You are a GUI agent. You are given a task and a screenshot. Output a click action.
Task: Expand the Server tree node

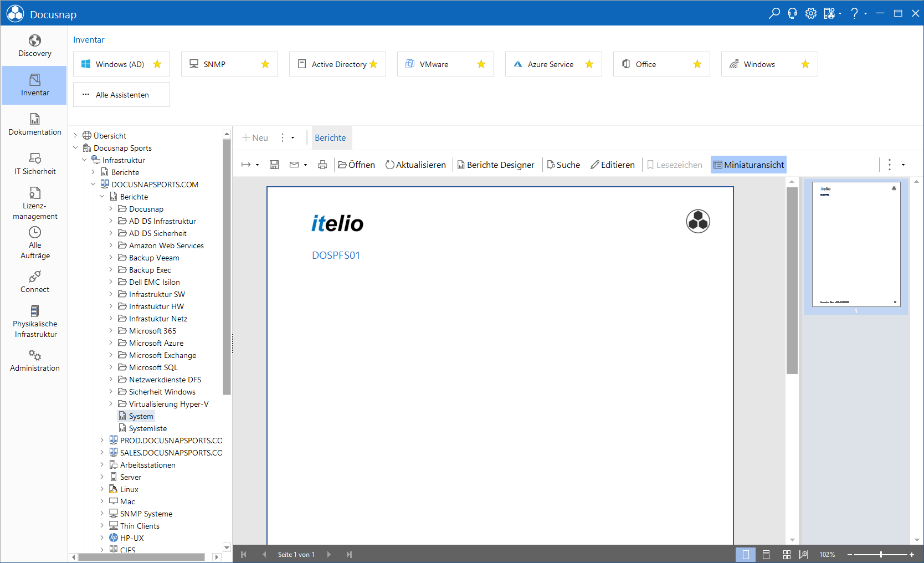pyautogui.click(x=102, y=477)
